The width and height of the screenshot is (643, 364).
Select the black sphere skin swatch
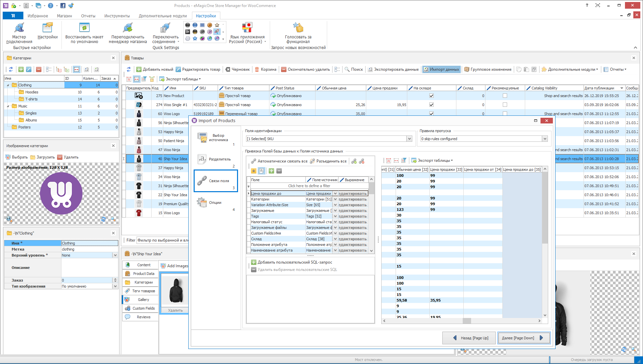[188, 25]
